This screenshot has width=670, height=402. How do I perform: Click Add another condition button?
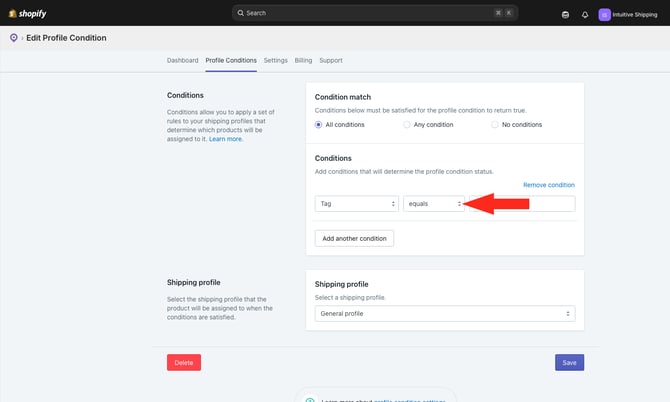(x=354, y=238)
